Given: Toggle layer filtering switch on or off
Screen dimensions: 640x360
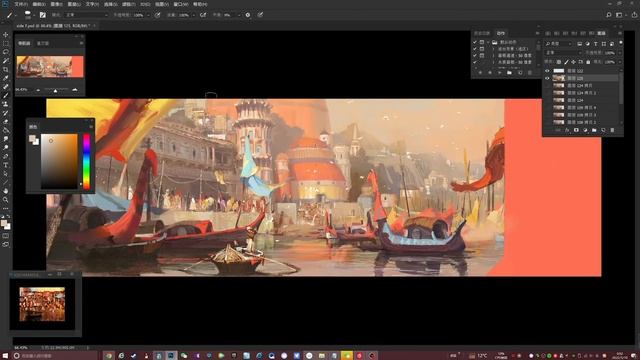Looking at the screenshot, I should [620, 43].
